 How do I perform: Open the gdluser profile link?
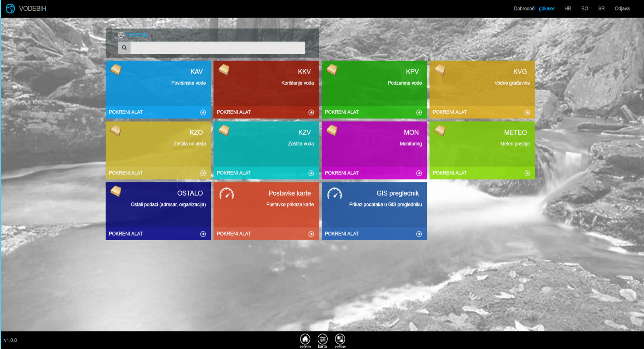pyautogui.click(x=546, y=9)
